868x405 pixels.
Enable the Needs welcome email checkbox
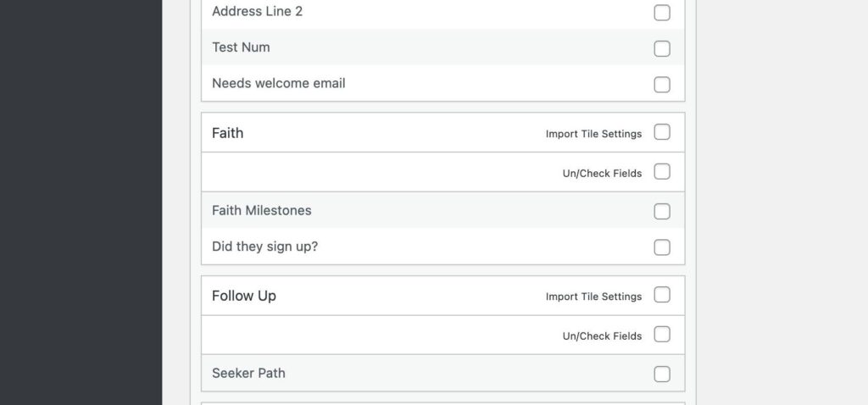coord(662,85)
